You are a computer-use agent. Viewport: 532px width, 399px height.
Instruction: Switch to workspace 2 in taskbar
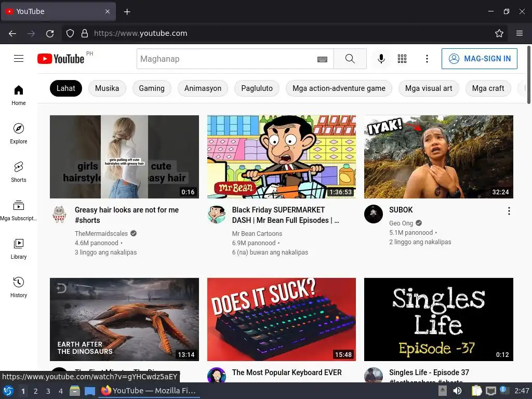click(x=36, y=391)
